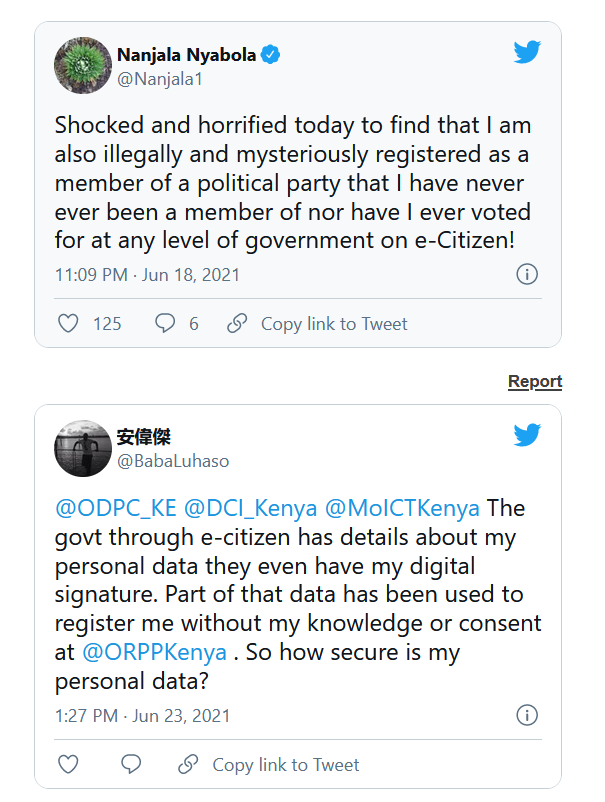605x802 pixels.
Task: Like Nanjala Nyabola's tweet with the heart icon
Action: [x=68, y=323]
